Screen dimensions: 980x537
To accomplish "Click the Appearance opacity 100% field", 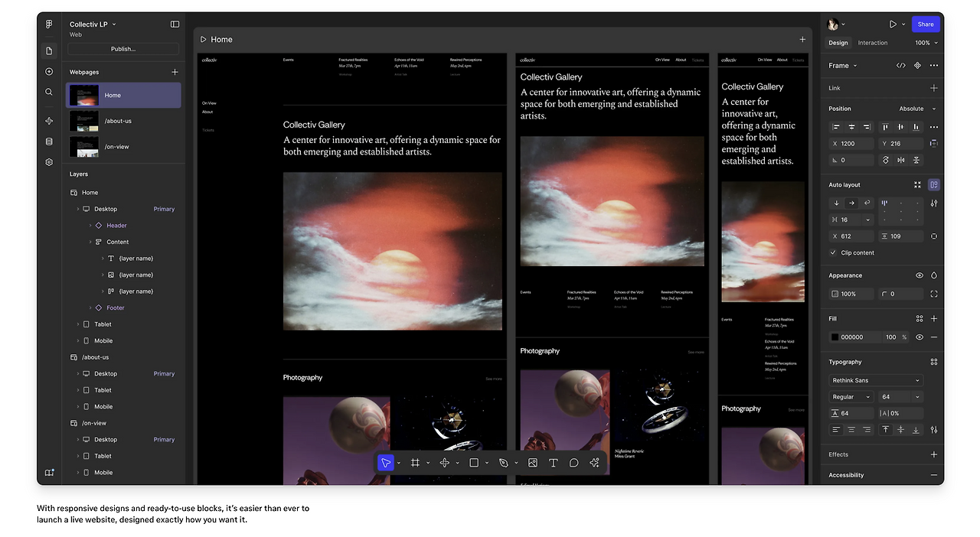I will pyautogui.click(x=851, y=294).
